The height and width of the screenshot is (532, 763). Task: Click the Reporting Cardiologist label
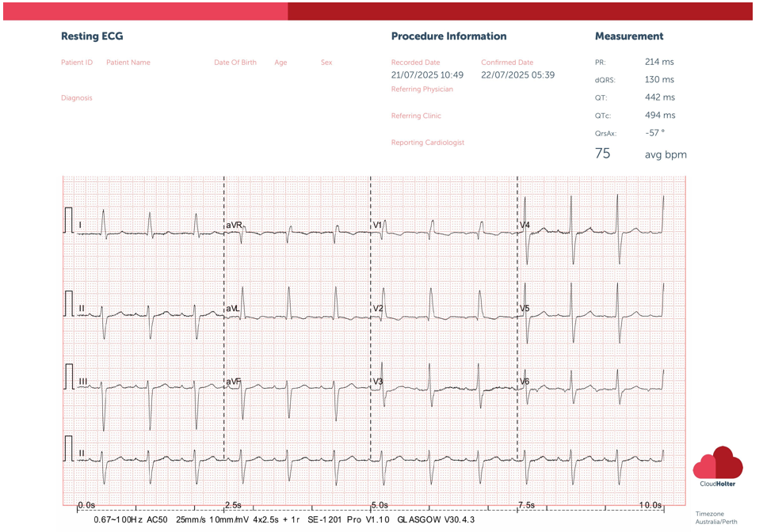428,143
